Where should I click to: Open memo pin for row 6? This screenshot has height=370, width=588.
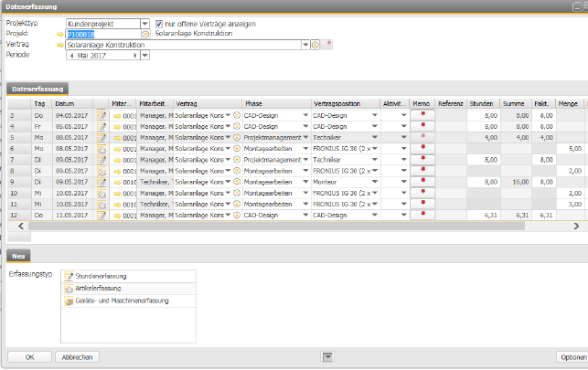tap(422, 148)
